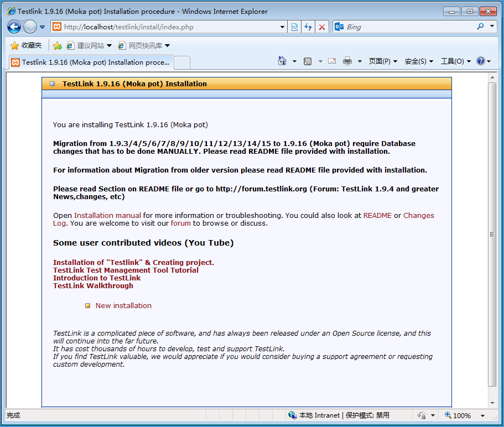Click the Internet Explorer title bar icon
Image resolution: width=504 pixels, height=427 pixels.
(x=11, y=11)
